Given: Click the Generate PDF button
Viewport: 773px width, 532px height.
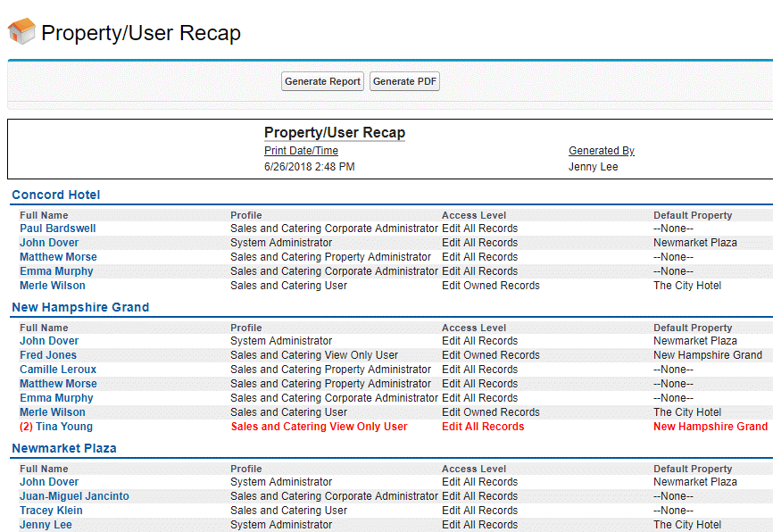Looking at the screenshot, I should [405, 81].
